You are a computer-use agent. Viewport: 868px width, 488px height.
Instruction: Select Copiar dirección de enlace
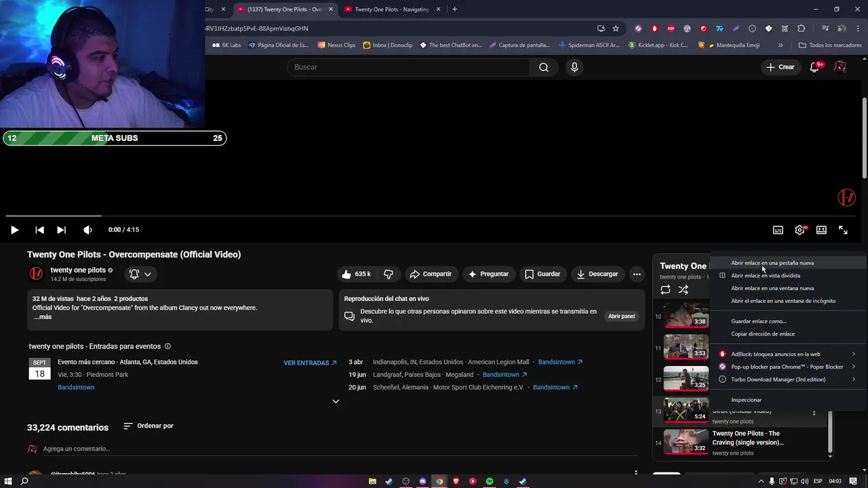(x=788, y=334)
